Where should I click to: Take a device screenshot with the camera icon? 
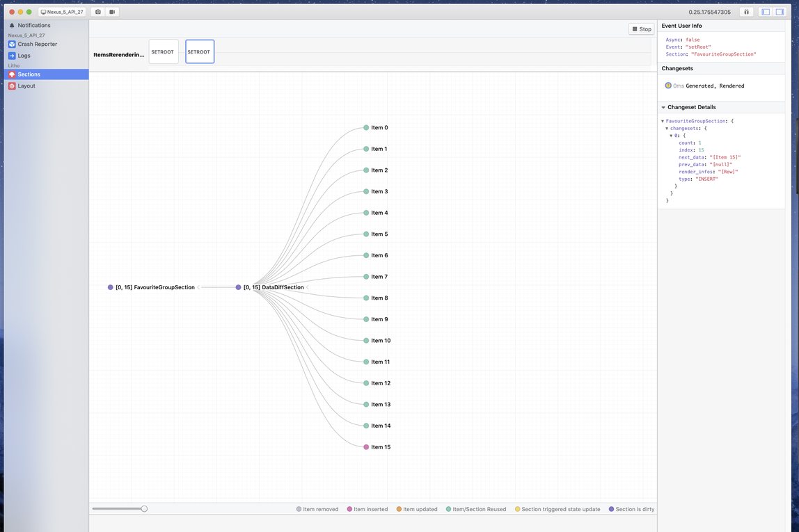click(98, 12)
